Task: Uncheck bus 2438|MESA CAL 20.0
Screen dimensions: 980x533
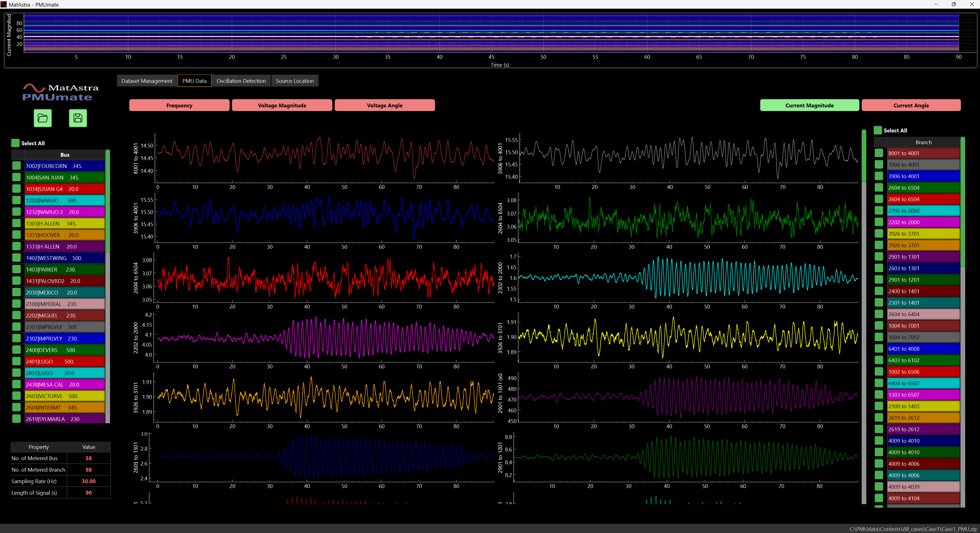Action: coord(16,384)
